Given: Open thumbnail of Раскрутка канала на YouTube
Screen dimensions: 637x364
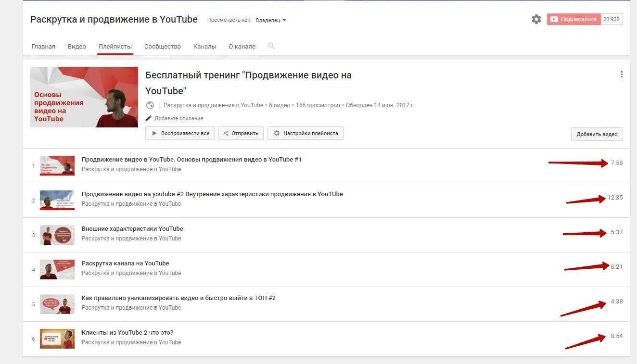Looking at the screenshot, I should (x=57, y=269).
